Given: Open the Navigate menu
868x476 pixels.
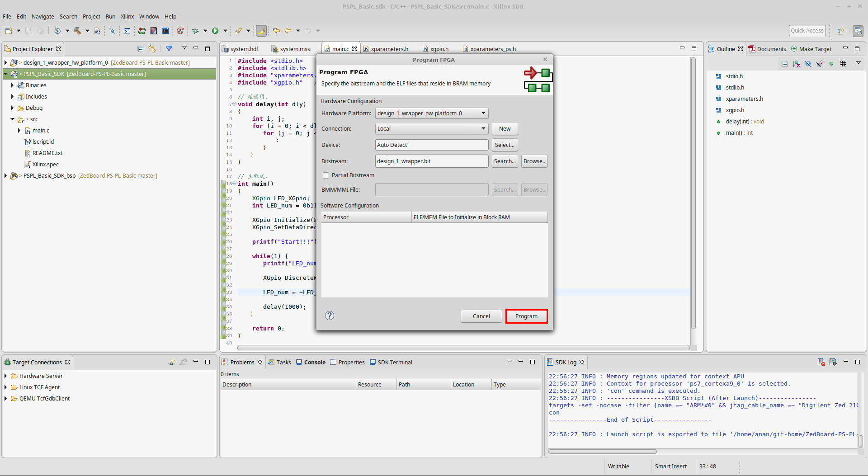Looking at the screenshot, I should (x=43, y=16).
